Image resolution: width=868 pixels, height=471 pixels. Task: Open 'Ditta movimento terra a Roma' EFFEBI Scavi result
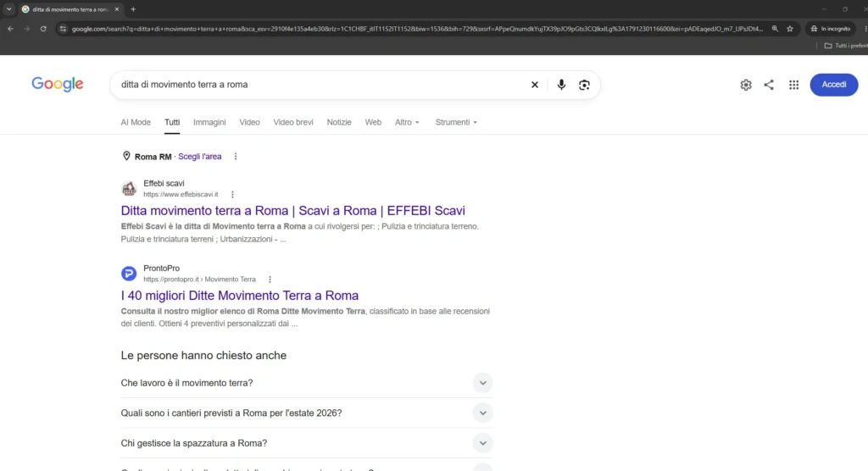click(292, 210)
